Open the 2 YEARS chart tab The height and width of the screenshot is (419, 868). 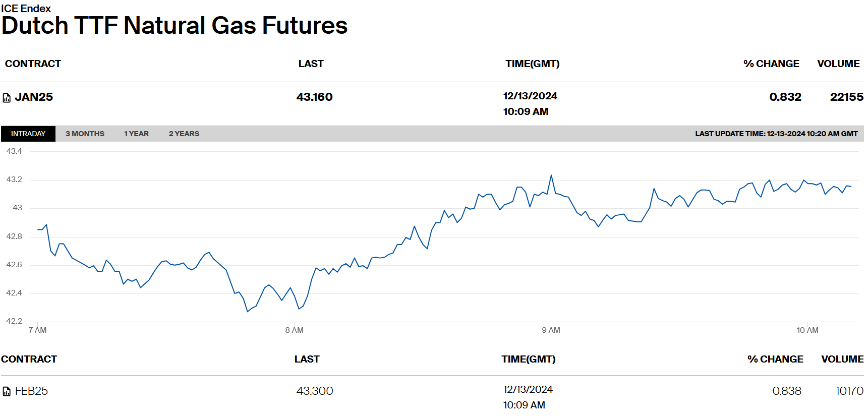184,134
